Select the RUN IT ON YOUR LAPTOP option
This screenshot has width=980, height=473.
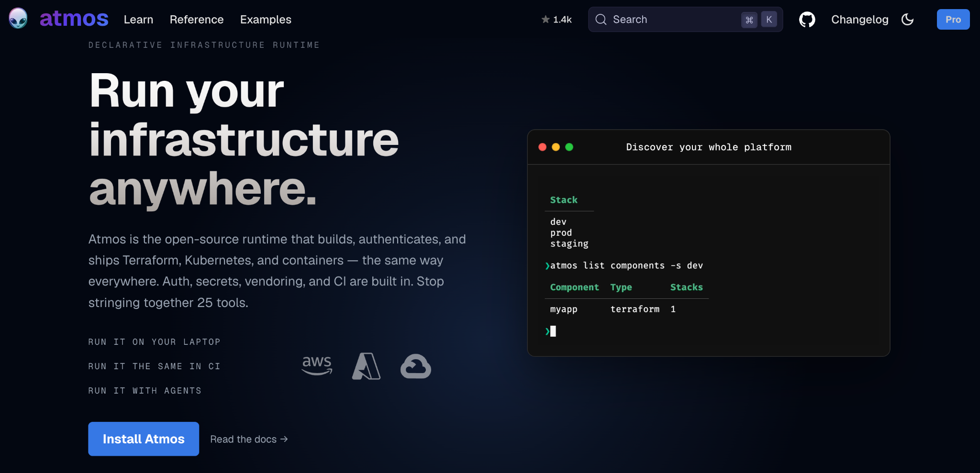point(154,342)
